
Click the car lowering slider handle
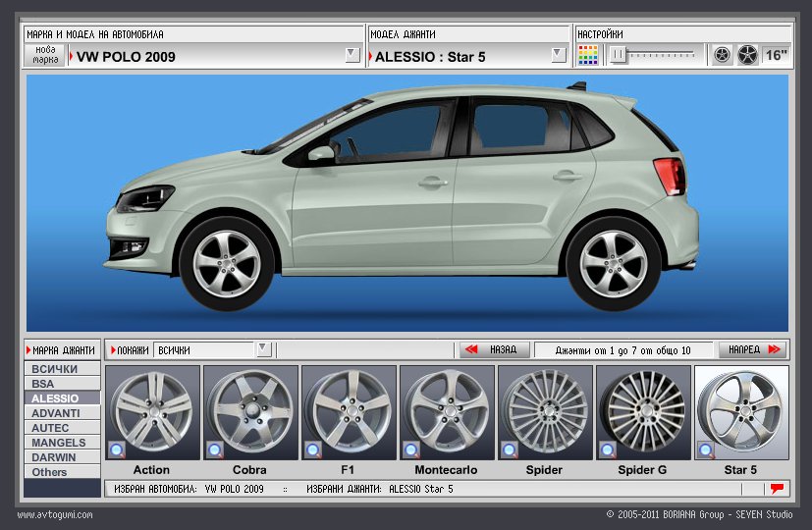618,55
